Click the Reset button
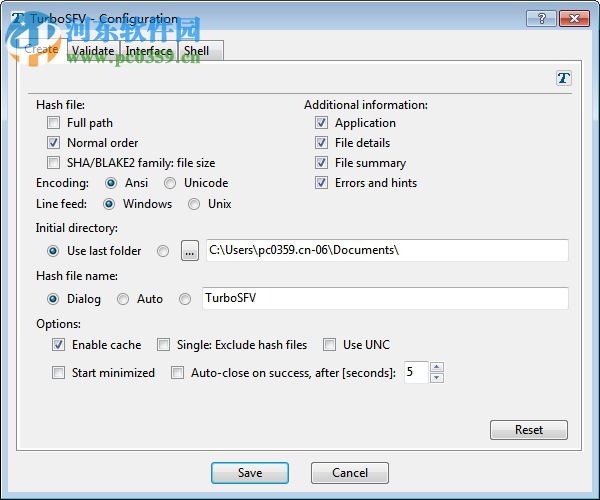Image resolution: width=600 pixels, height=500 pixels. 529,430
